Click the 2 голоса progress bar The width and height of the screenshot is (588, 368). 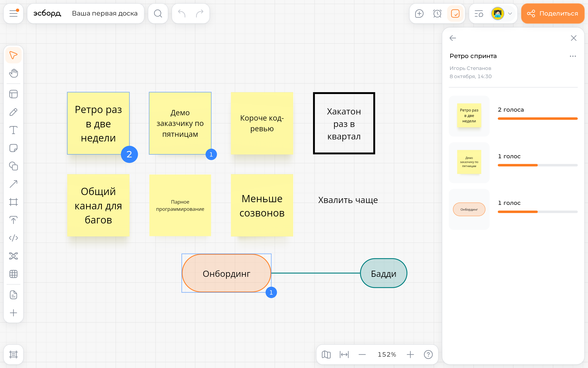pyautogui.click(x=537, y=119)
